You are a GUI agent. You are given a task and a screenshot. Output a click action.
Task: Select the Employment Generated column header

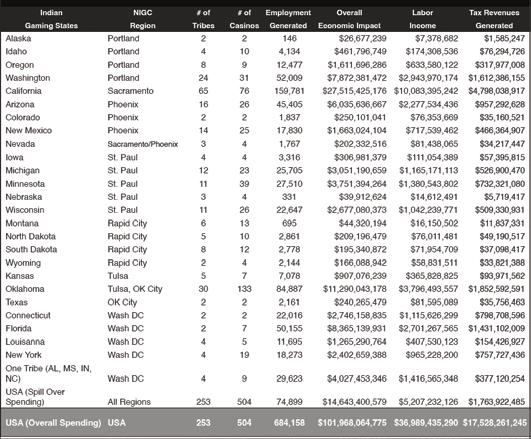[x=288, y=19]
